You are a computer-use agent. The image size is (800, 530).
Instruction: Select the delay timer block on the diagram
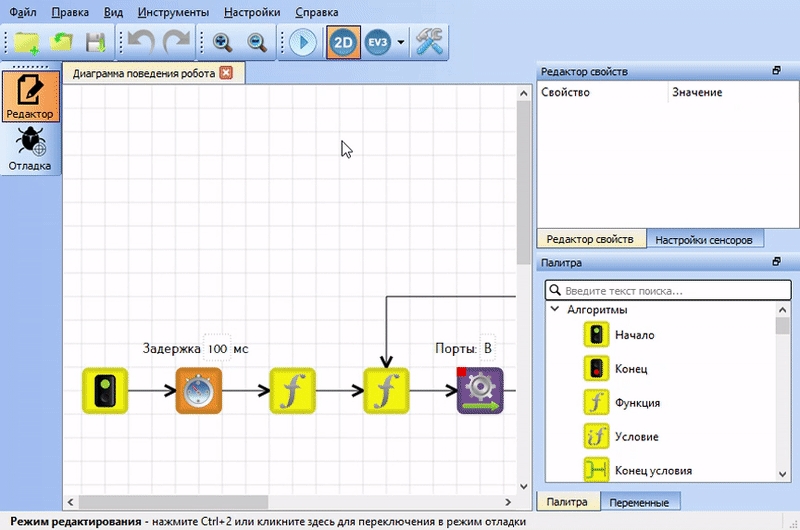pos(198,391)
